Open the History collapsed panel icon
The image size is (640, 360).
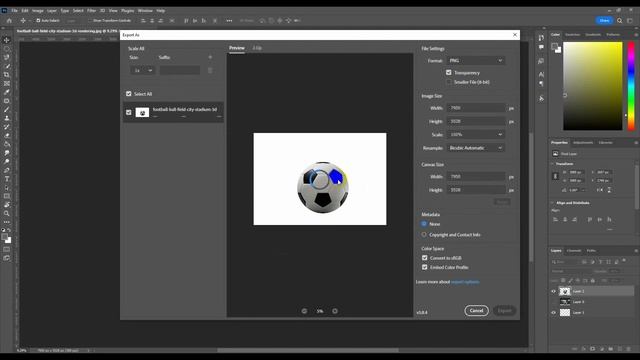point(541,38)
